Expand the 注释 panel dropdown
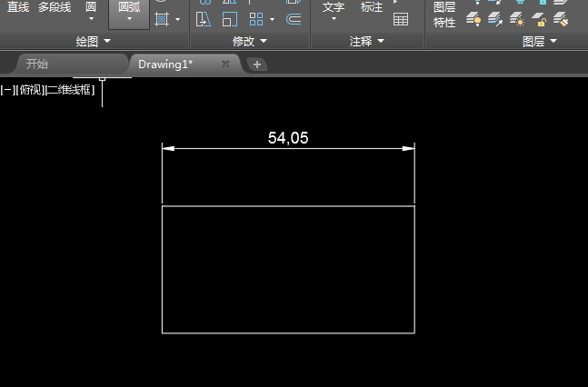The height and width of the screenshot is (387, 588). (x=367, y=41)
